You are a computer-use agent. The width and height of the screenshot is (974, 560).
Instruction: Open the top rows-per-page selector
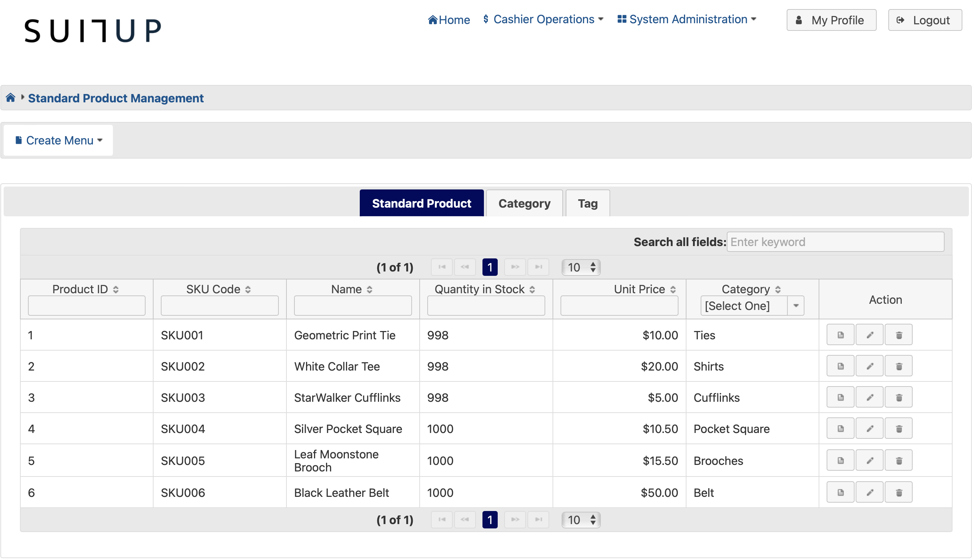click(x=580, y=267)
